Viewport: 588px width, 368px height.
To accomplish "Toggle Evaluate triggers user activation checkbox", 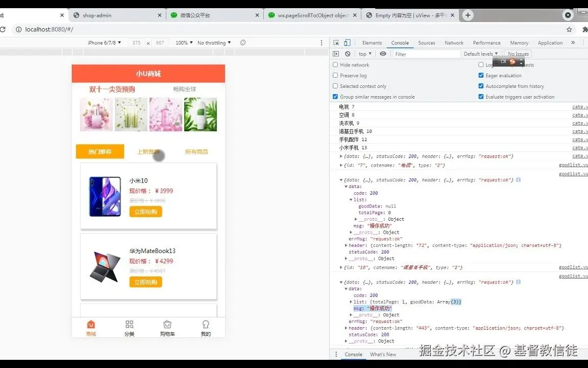I will 481,97.
